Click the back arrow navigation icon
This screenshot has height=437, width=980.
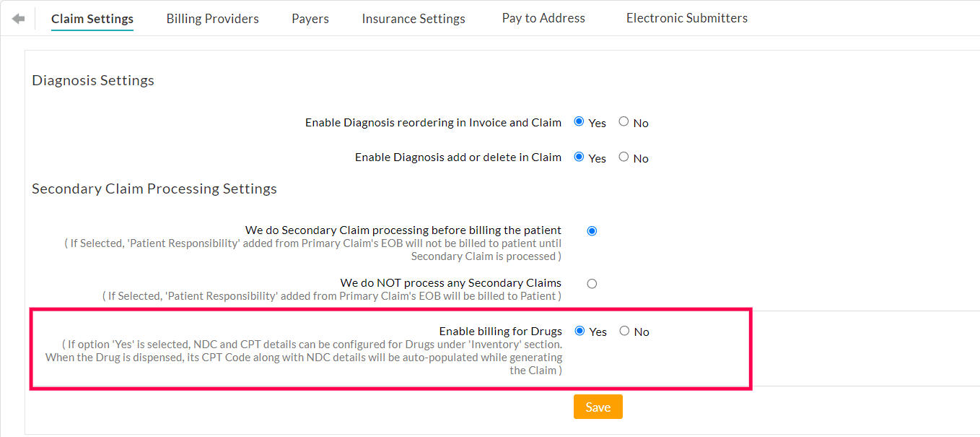(x=18, y=18)
